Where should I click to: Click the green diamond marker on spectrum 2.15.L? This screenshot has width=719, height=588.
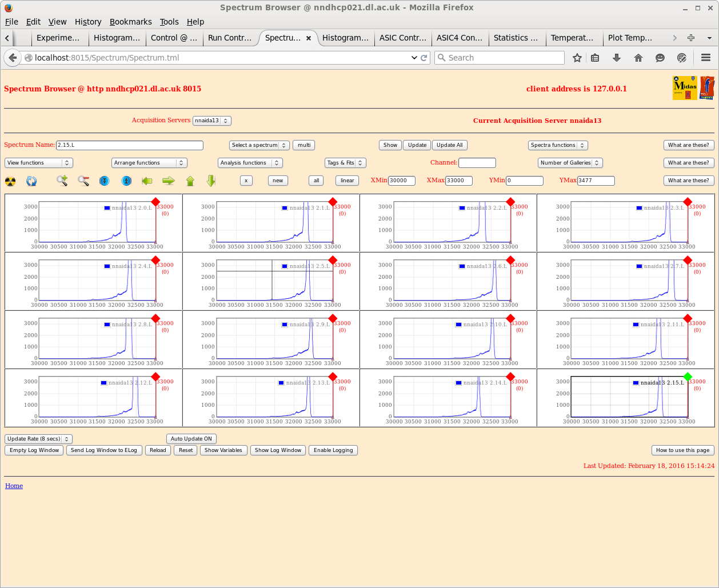688,377
